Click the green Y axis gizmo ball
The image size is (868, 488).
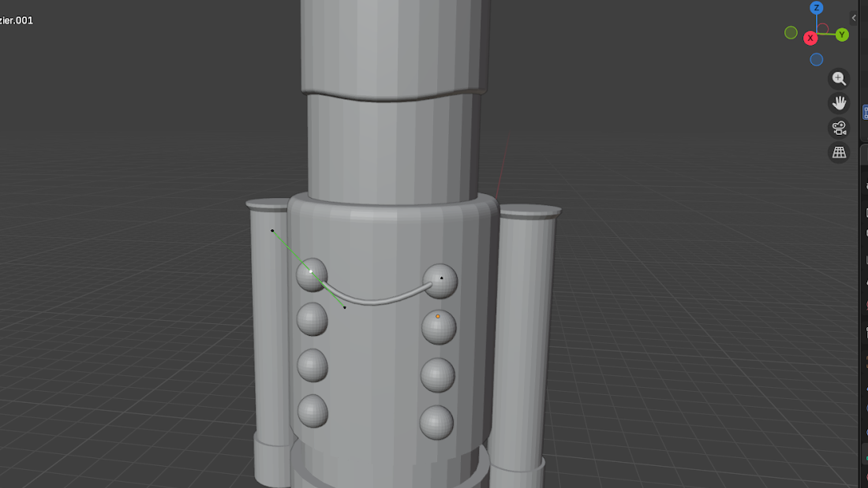coord(841,35)
